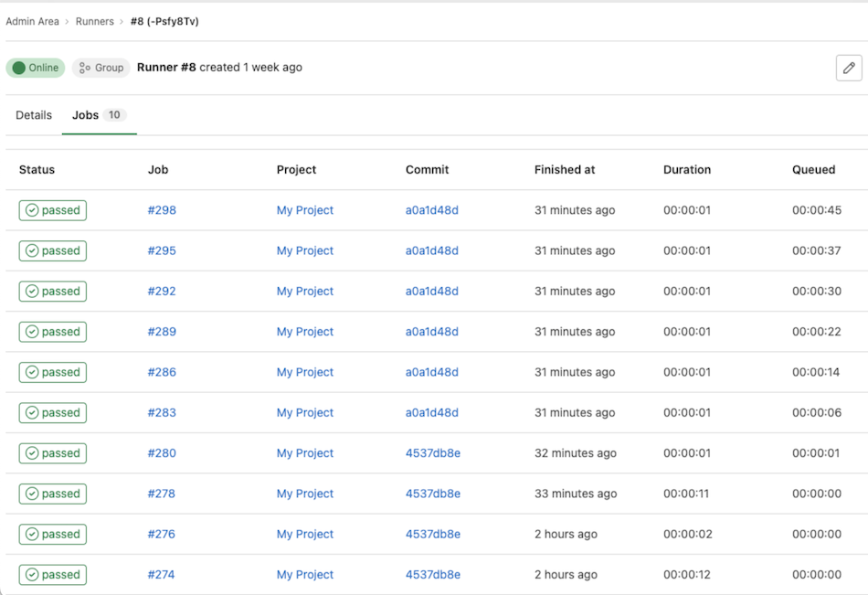868x595 pixels.
Task: Open the Admin Area breadcrumb link
Action: click(33, 21)
